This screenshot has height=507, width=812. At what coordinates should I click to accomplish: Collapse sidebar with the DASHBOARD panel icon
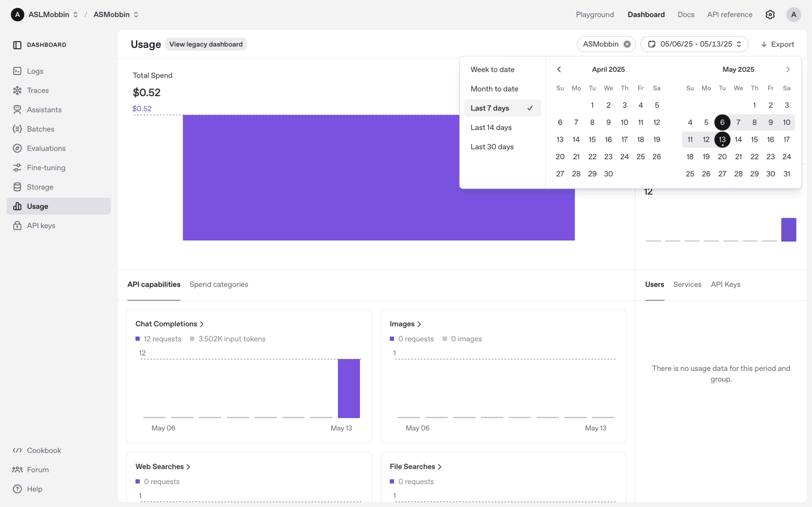17,45
